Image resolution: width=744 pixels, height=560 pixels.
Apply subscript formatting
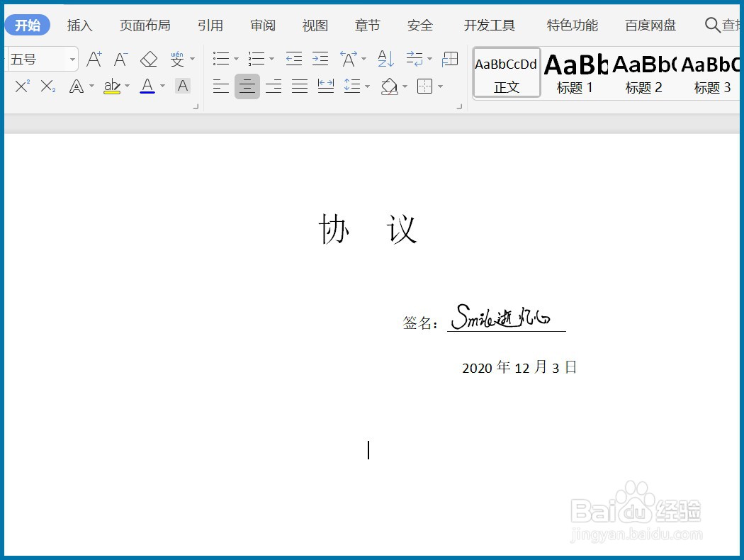point(45,86)
